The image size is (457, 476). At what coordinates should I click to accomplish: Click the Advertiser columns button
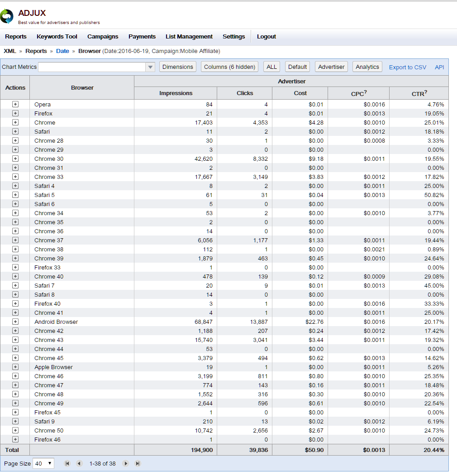coord(331,67)
